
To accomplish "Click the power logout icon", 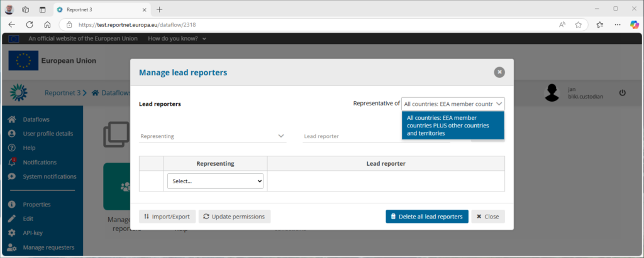I will click(x=623, y=93).
